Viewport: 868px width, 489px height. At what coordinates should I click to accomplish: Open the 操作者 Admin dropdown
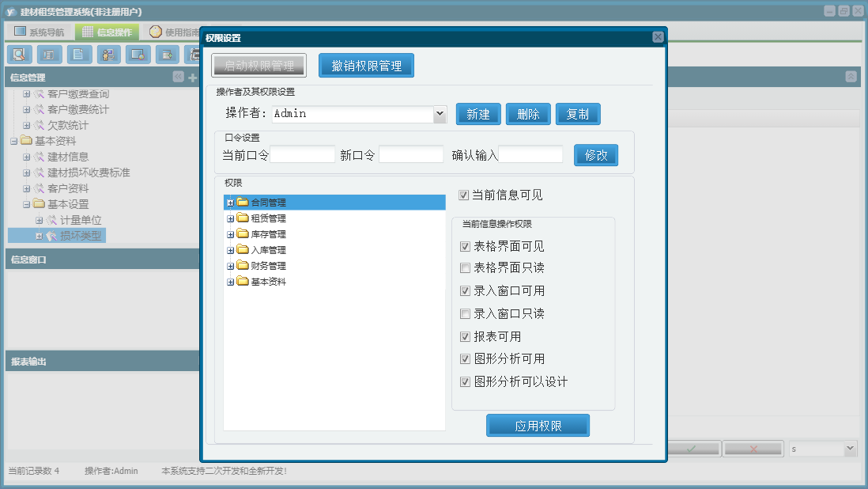[x=440, y=113]
